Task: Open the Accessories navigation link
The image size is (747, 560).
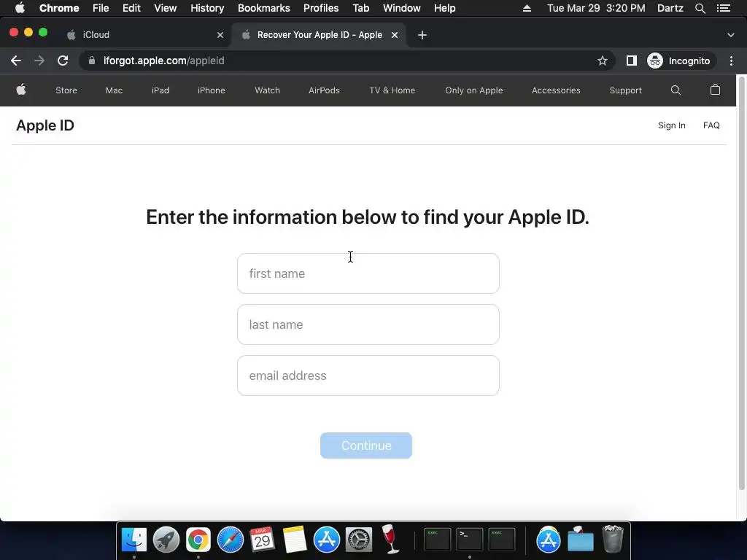Action: [556, 90]
